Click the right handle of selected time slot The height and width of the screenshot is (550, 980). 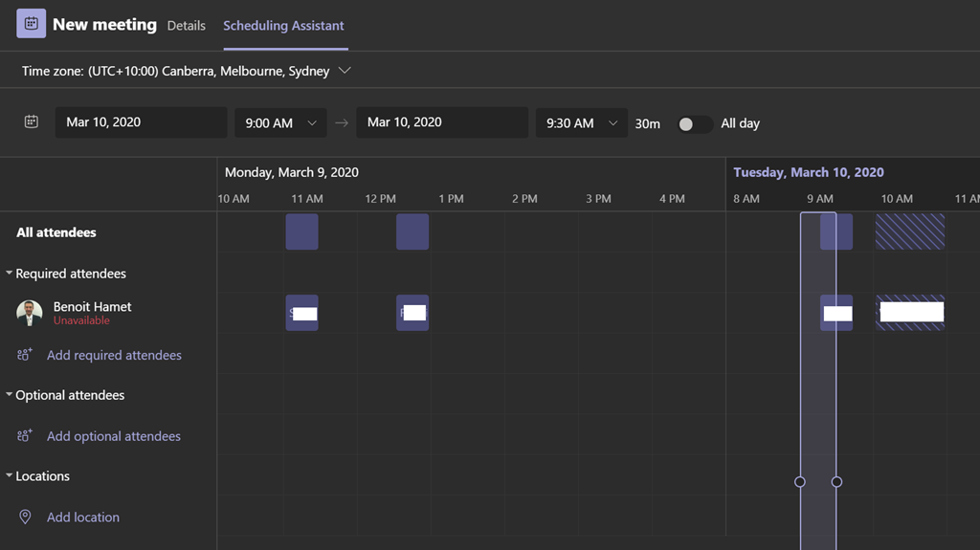836,482
